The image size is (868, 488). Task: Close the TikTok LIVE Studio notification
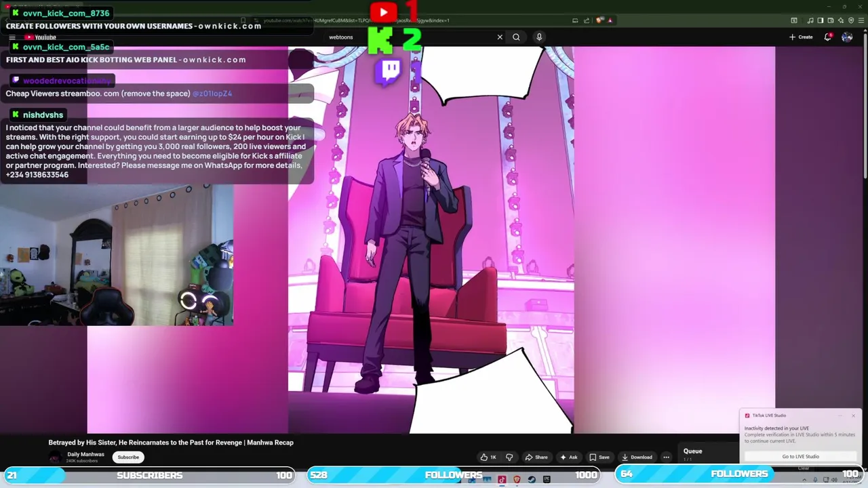pos(853,415)
